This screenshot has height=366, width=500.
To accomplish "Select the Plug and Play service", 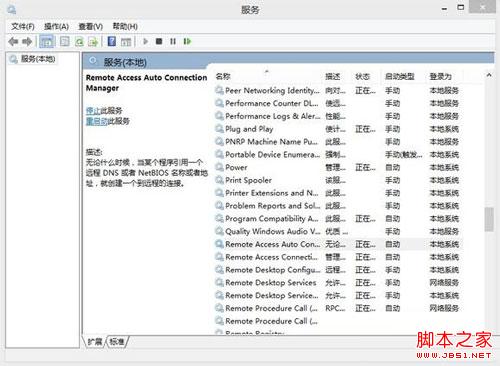I will pyautogui.click(x=337, y=129).
